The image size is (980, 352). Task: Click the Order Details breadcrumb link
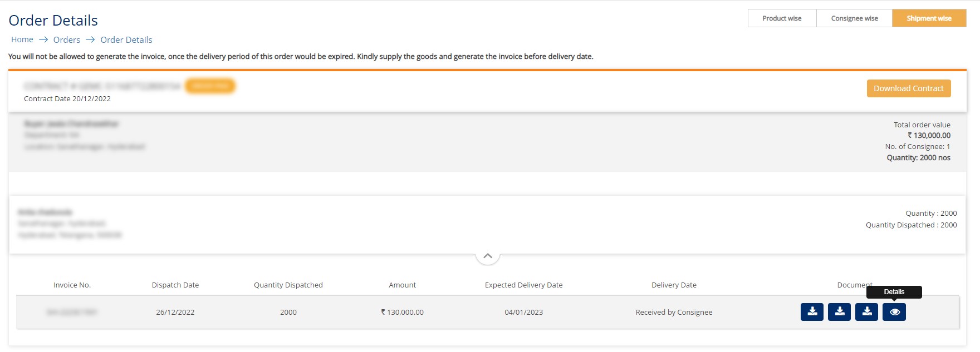pos(126,40)
